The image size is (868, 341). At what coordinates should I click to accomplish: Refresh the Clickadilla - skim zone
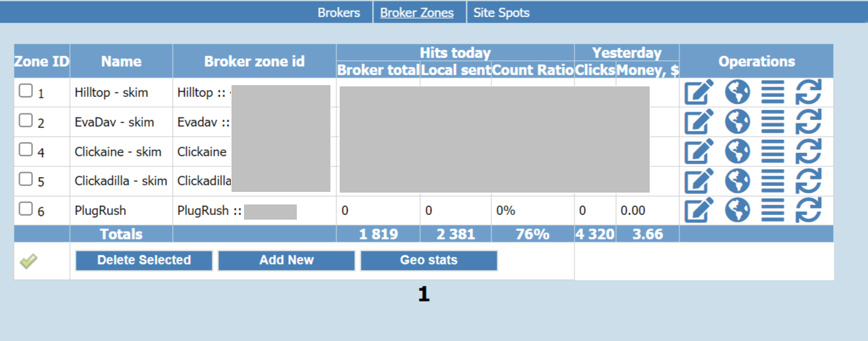[x=808, y=181]
